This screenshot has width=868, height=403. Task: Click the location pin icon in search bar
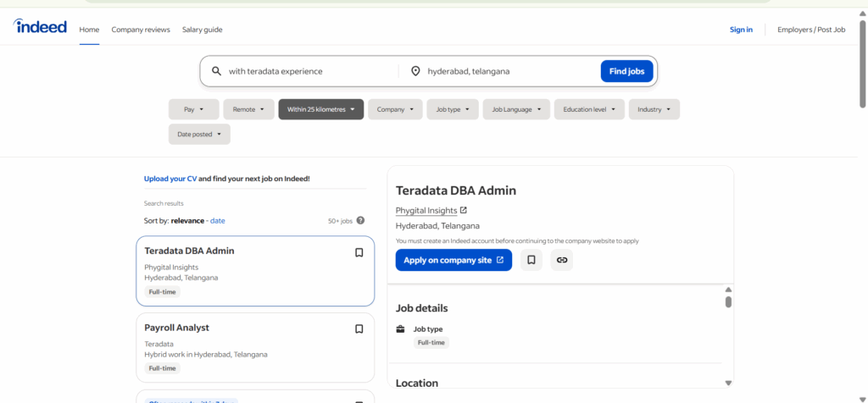point(415,71)
